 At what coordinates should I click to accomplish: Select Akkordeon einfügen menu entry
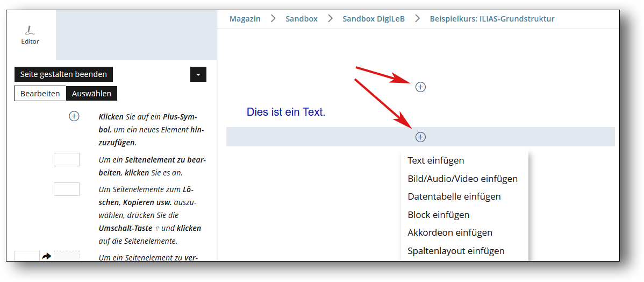click(449, 232)
